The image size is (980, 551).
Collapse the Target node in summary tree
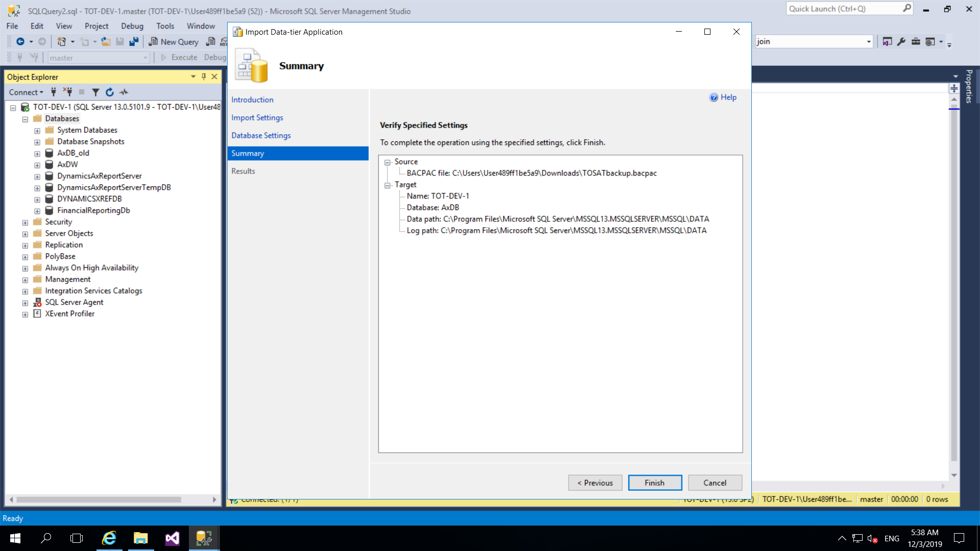(387, 185)
